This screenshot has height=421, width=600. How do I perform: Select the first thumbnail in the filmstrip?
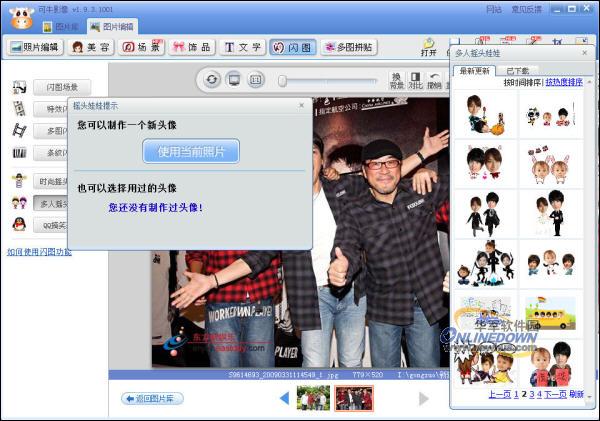[313, 398]
